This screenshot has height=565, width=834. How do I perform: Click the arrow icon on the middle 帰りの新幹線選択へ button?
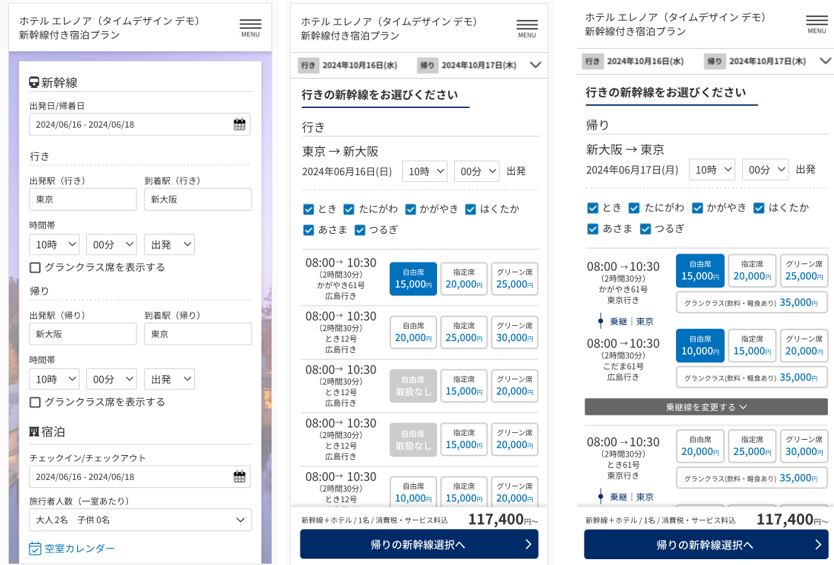(x=528, y=544)
